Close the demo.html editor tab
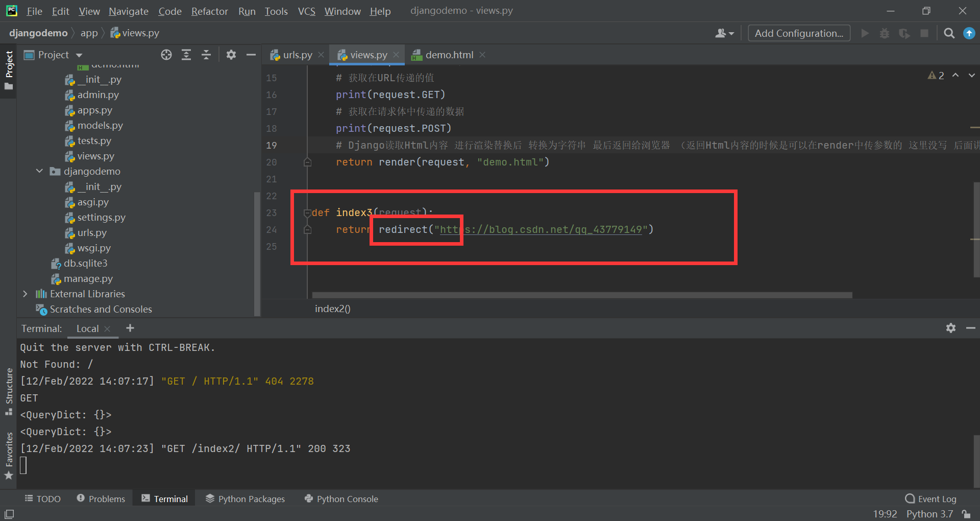The height and width of the screenshot is (521, 980). click(x=482, y=55)
